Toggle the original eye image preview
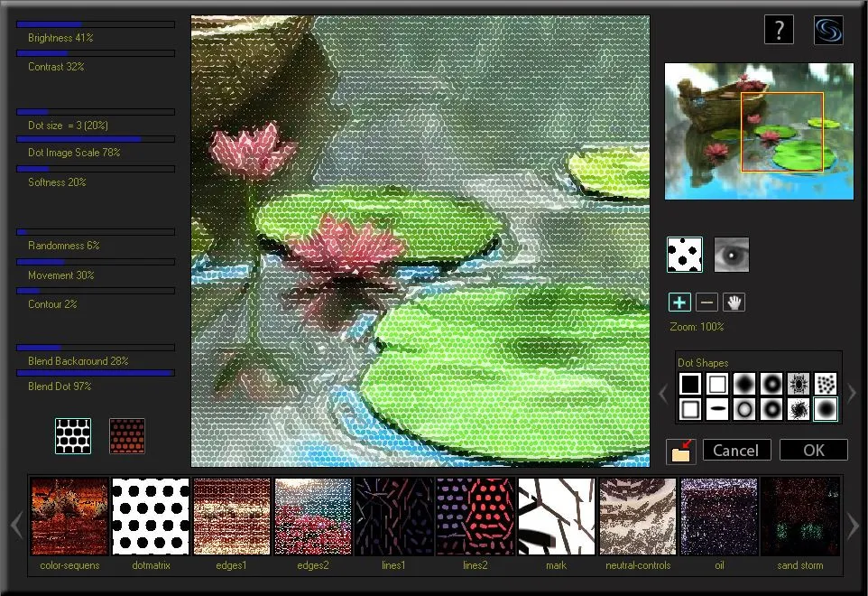This screenshot has height=596, width=868. point(731,255)
